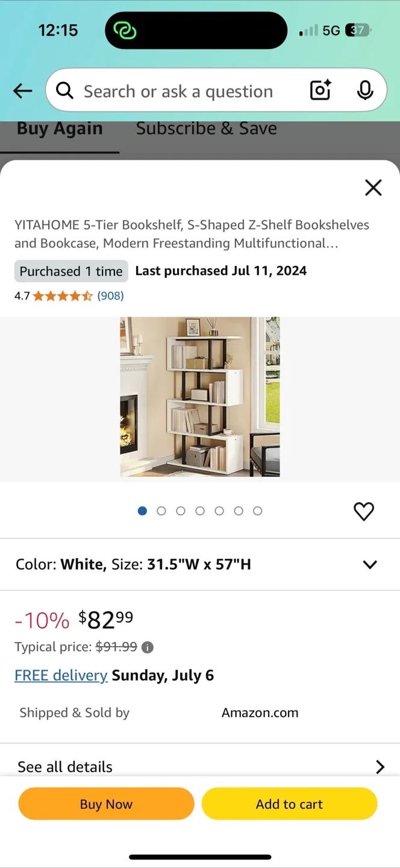Select the Buy Again tab
Screen dimensions: 400x868
[58, 128]
